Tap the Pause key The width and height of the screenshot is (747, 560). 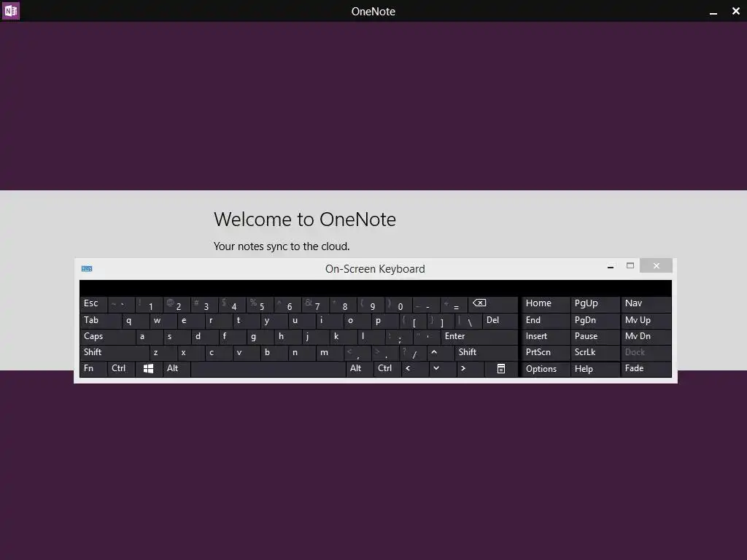point(595,337)
